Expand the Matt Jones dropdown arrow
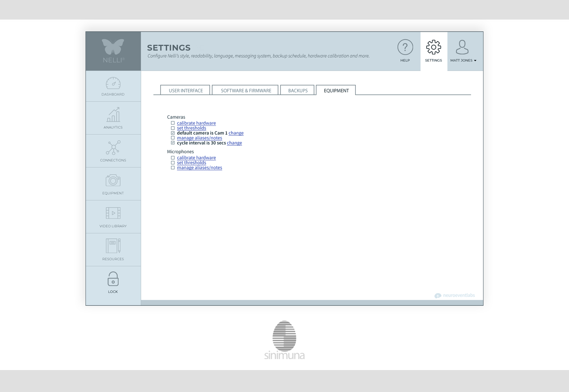 pos(475,61)
